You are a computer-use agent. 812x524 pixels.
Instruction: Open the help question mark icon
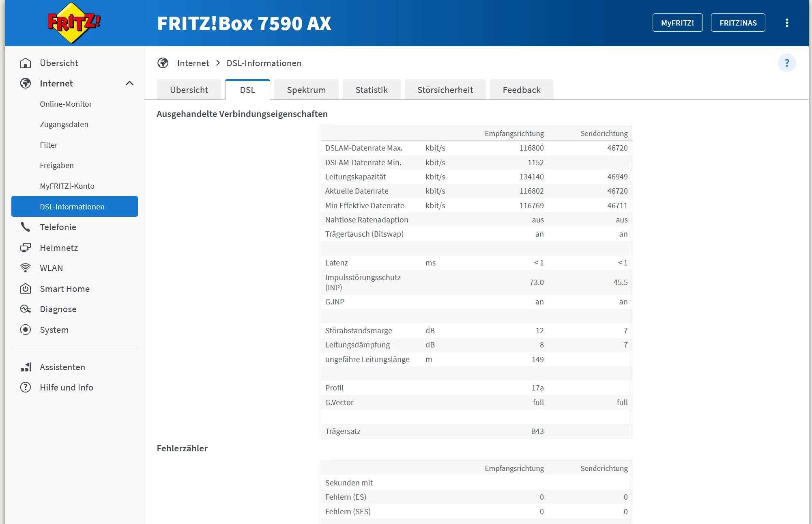click(x=786, y=63)
